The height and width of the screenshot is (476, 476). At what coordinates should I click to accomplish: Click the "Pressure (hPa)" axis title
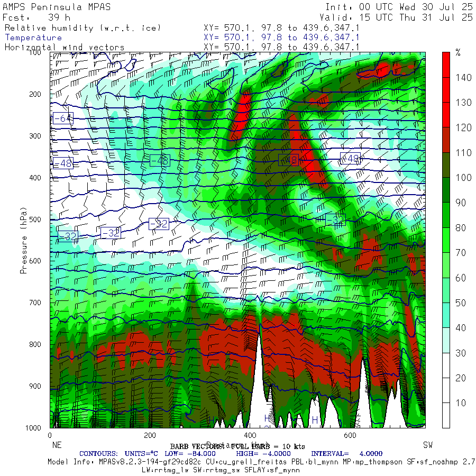point(23,240)
